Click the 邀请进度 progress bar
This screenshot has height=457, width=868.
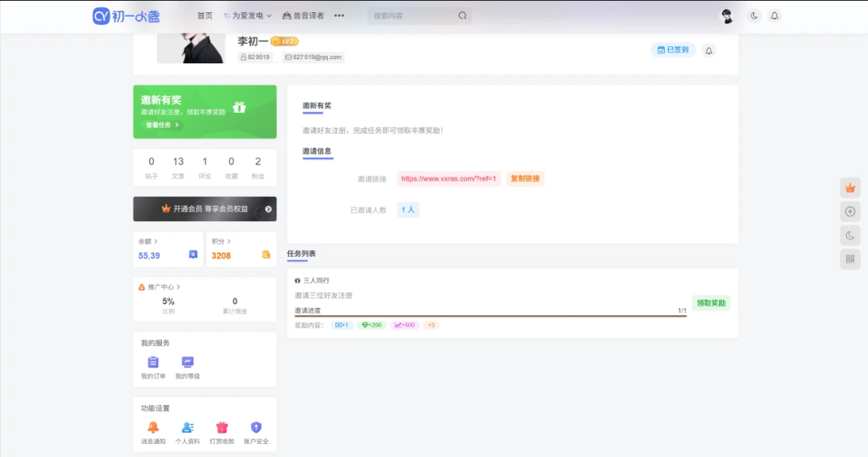point(490,315)
